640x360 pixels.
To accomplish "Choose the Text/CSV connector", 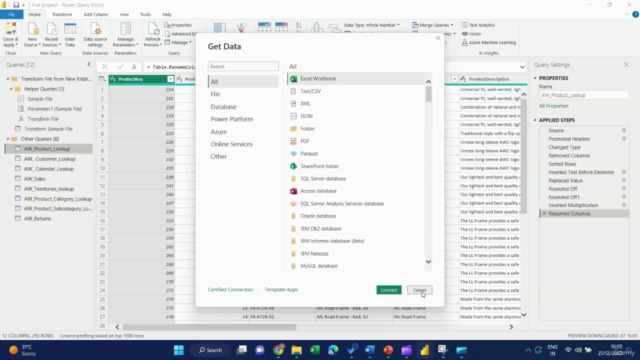I will coord(311,91).
